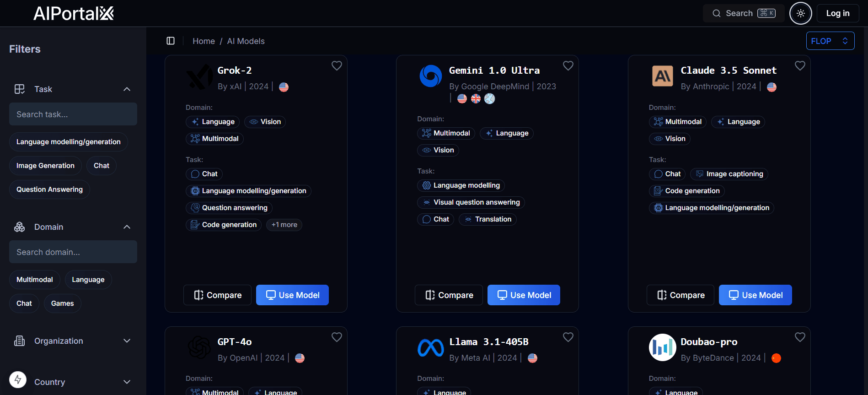This screenshot has height=395, width=868.
Task: Open the Claude 3.5 Sonnet title
Action: click(x=729, y=70)
